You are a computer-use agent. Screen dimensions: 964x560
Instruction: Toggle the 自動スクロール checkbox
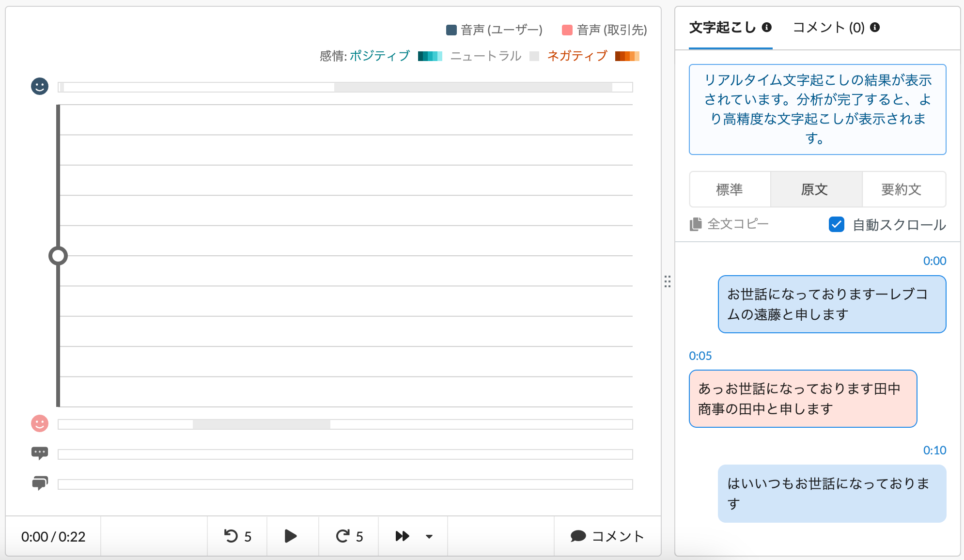click(837, 224)
